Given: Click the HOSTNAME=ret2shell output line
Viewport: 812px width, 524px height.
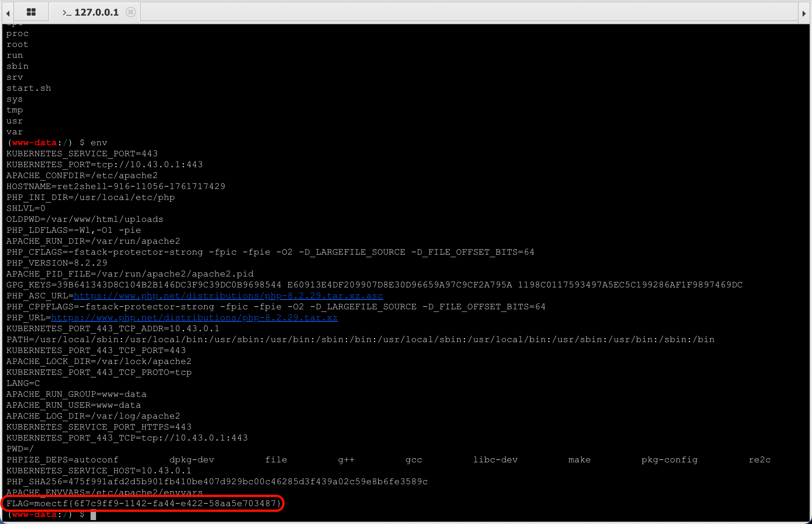Looking at the screenshot, I should click(x=116, y=186).
